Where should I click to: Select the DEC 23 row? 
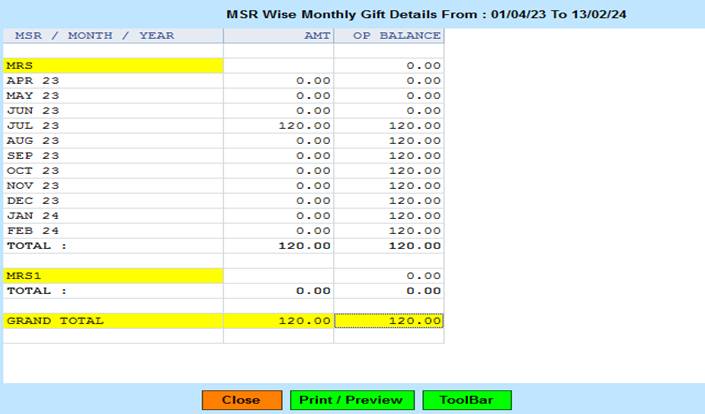click(x=113, y=200)
